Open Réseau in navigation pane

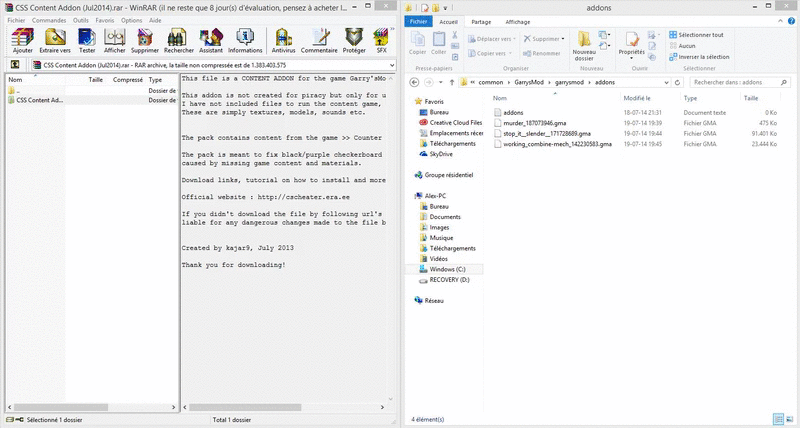click(x=429, y=301)
